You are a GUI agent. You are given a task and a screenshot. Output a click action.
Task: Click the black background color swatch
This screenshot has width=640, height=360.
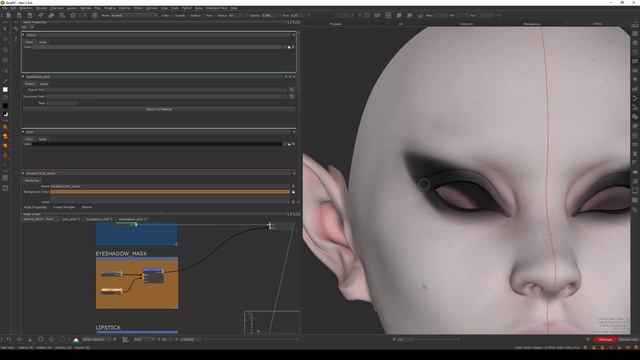[x=5, y=106]
